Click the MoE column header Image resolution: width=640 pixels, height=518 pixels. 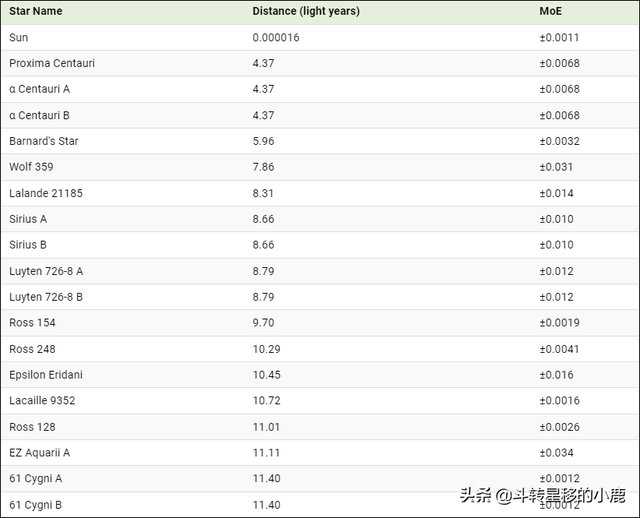coord(550,11)
